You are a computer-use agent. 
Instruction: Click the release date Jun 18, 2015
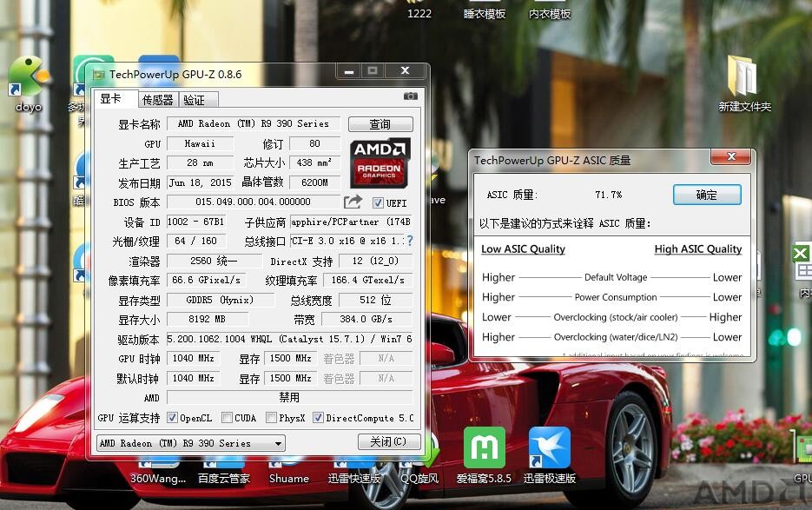coord(201,182)
